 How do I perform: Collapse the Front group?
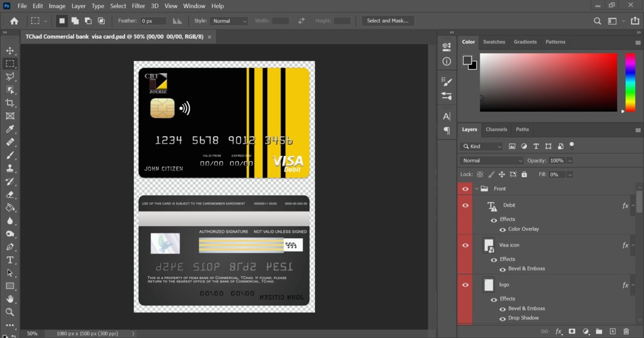(x=476, y=188)
